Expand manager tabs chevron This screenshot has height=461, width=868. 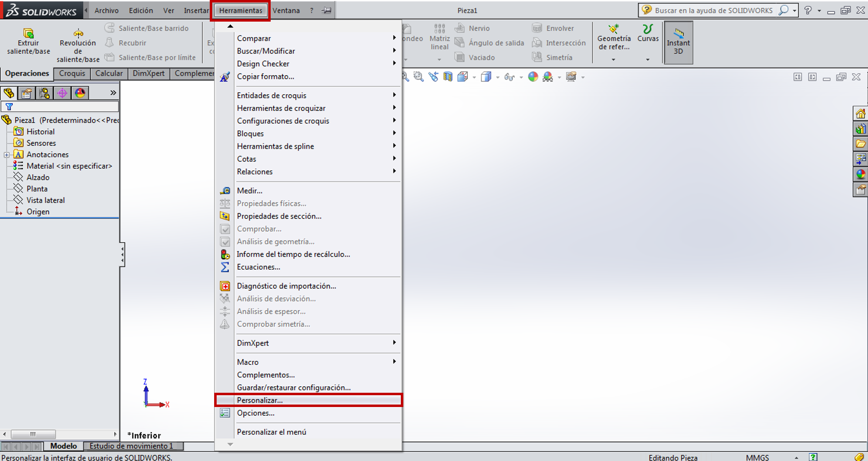tap(113, 93)
